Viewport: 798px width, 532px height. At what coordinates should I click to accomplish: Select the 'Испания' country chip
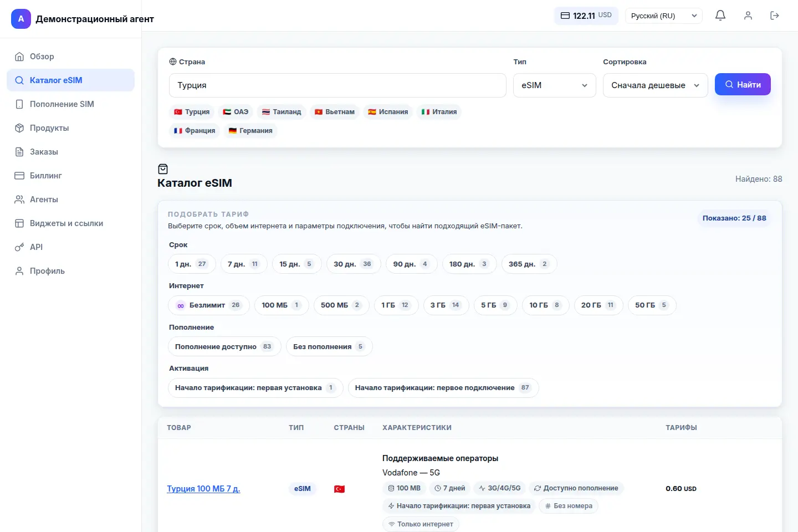(x=388, y=112)
